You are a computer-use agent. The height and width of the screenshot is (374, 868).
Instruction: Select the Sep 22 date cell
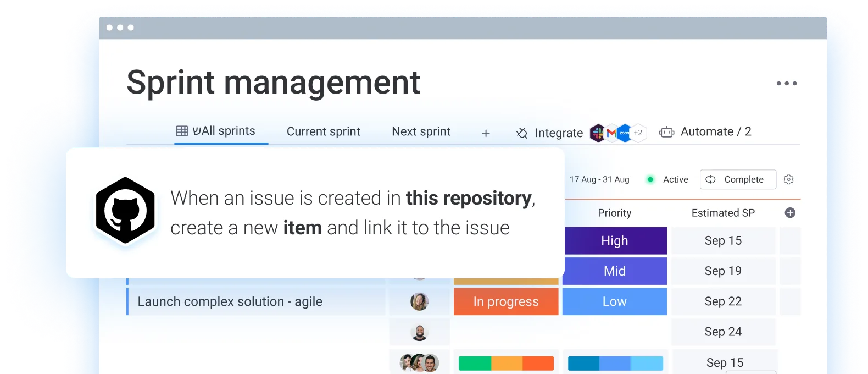[x=723, y=301]
